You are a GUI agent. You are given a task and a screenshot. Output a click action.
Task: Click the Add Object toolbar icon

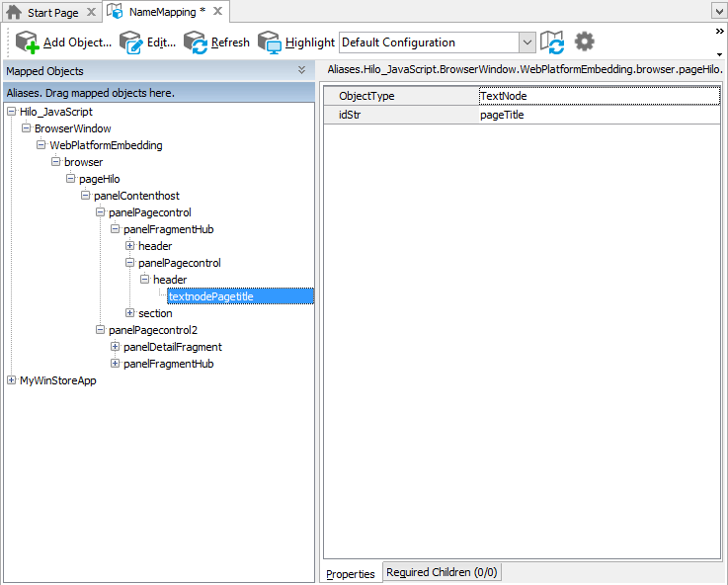click(27, 42)
